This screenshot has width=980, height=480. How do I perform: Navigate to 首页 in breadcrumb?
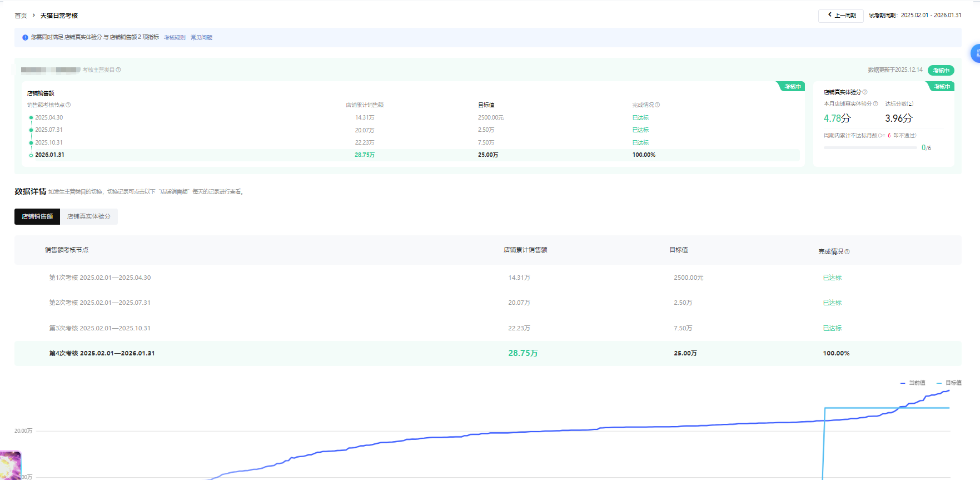21,16
